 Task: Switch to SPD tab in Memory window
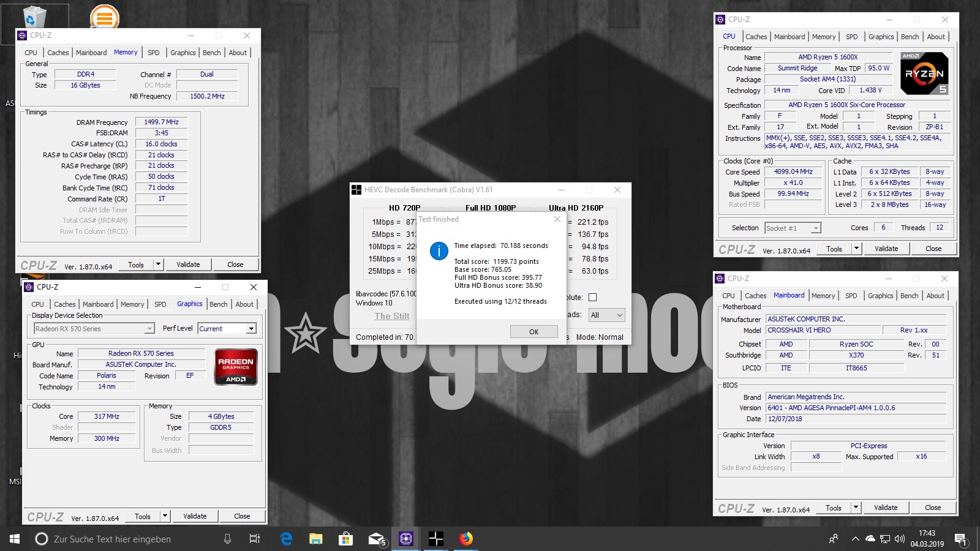[153, 53]
